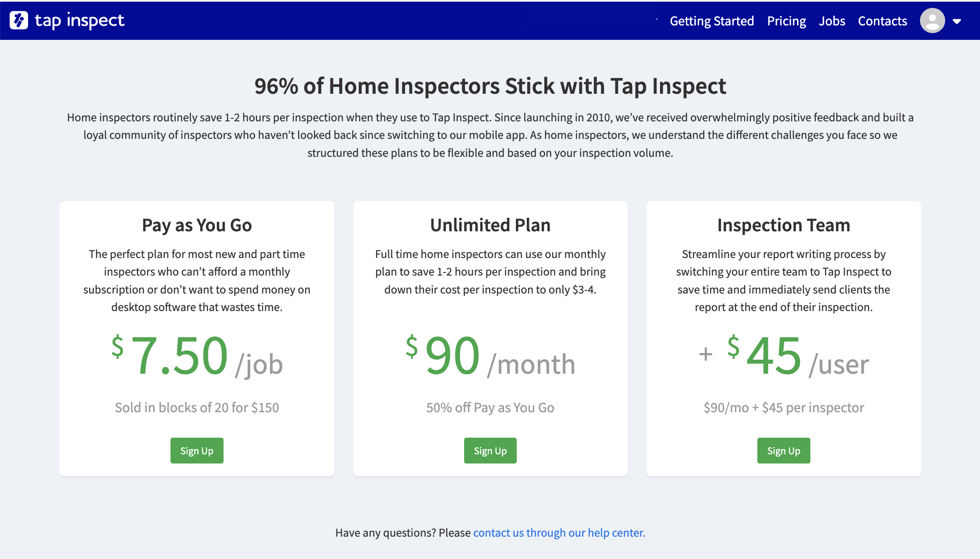The height and width of the screenshot is (559, 980).
Task: Choose Sign Up for Inspection Team
Action: [x=784, y=450]
